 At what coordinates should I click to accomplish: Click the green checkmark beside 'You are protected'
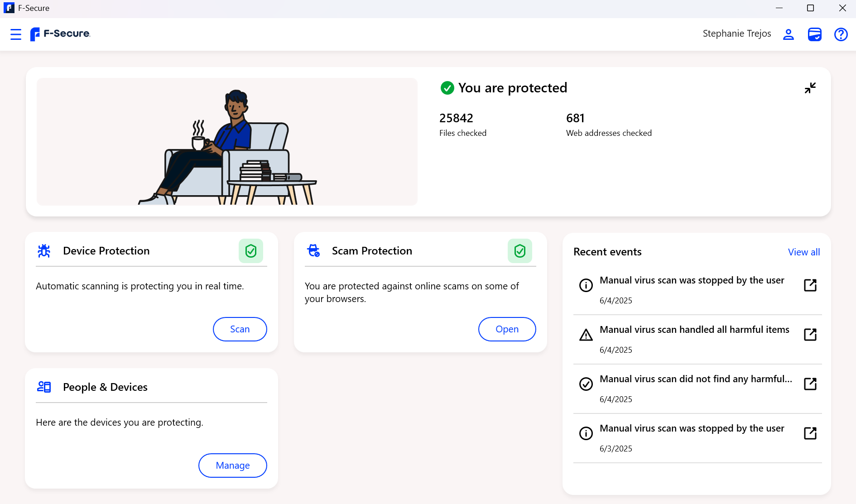[447, 88]
